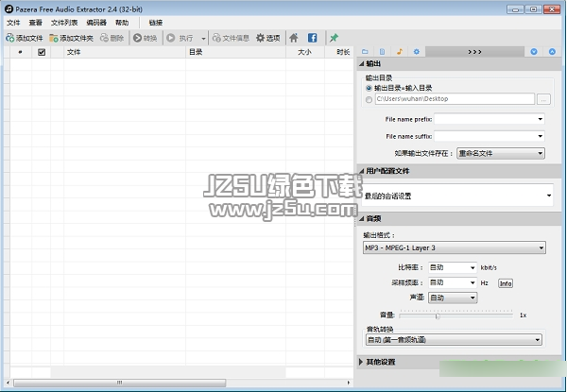Viewport: 567px width, 392px height.
Task: Click the 时长 column header
Action: point(339,52)
